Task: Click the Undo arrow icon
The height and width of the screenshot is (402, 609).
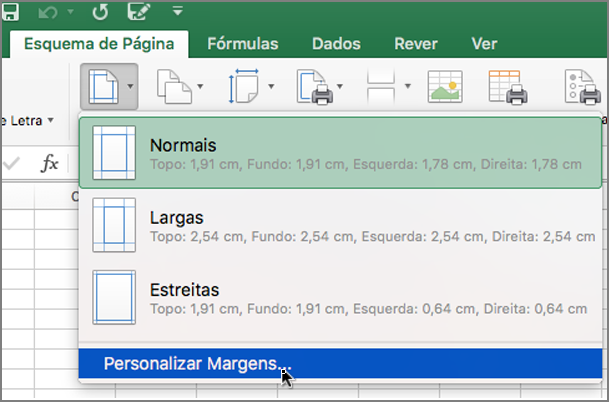Action: [x=48, y=12]
